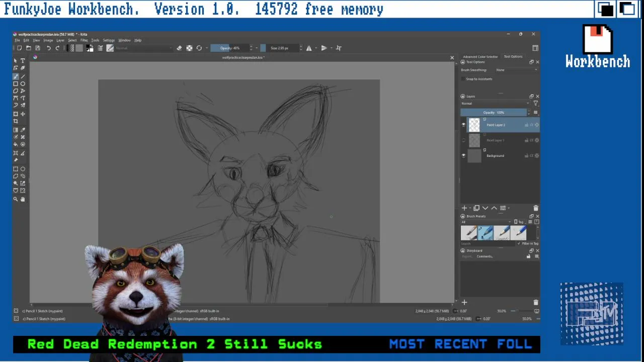
Task: Toggle wrap around mode icon
Action: tap(339, 48)
